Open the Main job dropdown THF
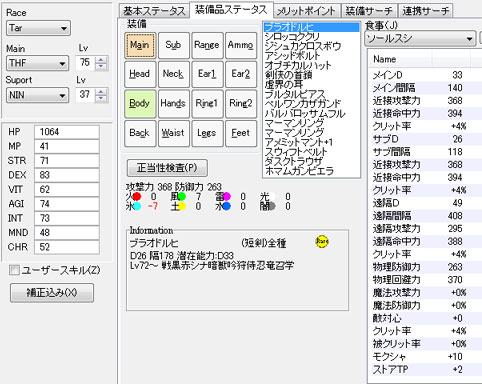The height and width of the screenshot is (384, 482). [37, 63]
